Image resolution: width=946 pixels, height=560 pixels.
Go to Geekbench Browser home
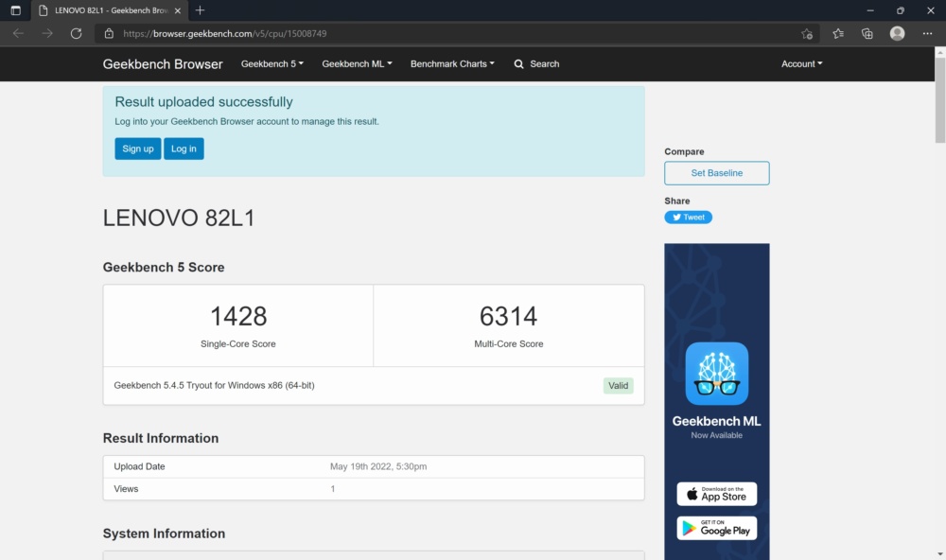[163, 64]
